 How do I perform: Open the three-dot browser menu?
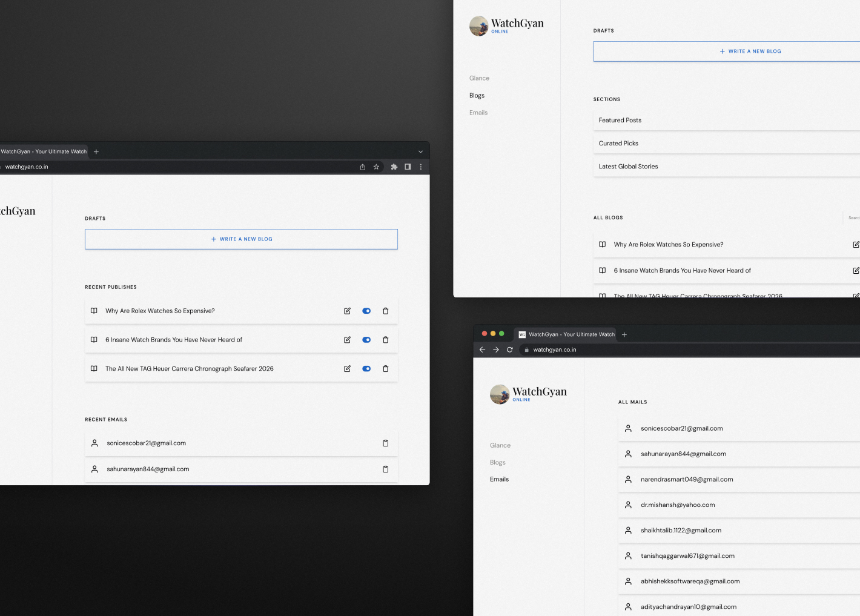[x=420, y=167]
